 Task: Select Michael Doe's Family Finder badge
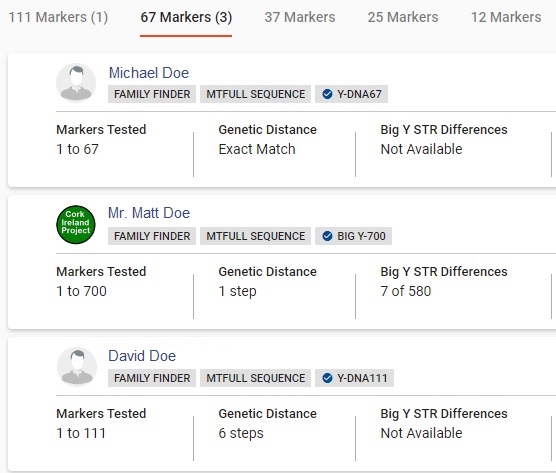152,94
